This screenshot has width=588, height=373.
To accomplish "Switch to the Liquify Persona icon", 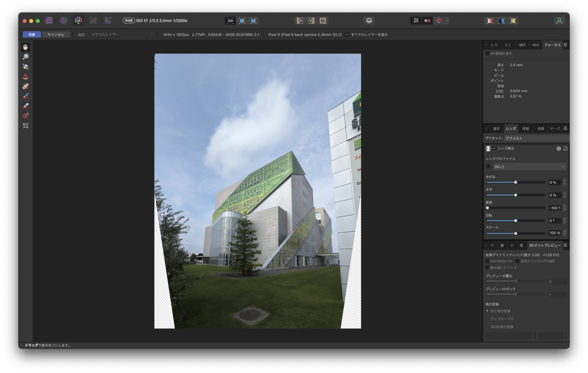I will [64, 21].
